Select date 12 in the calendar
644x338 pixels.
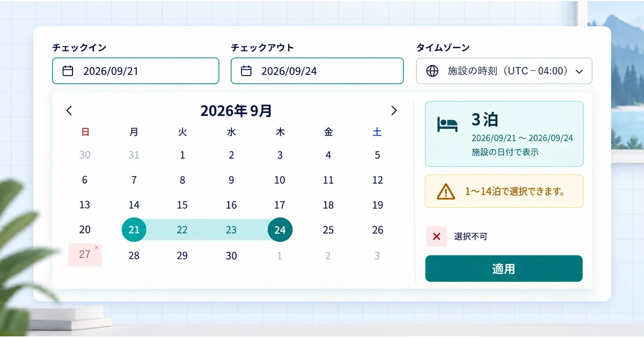click(378, 180)
